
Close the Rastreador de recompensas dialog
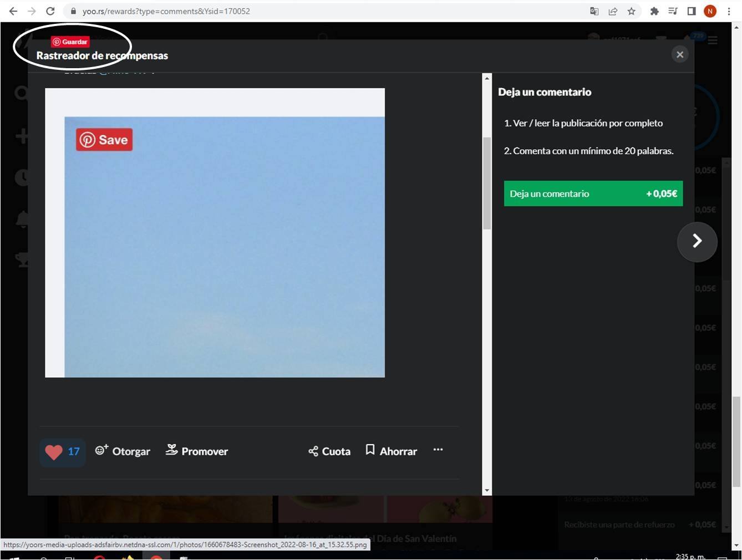tap(680, 54)
